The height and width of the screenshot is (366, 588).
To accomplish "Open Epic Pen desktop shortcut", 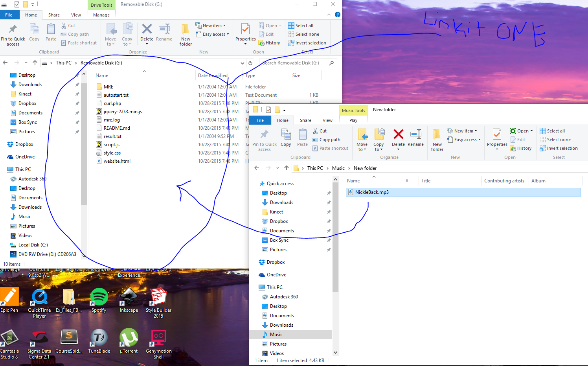I will coord(9,300).
